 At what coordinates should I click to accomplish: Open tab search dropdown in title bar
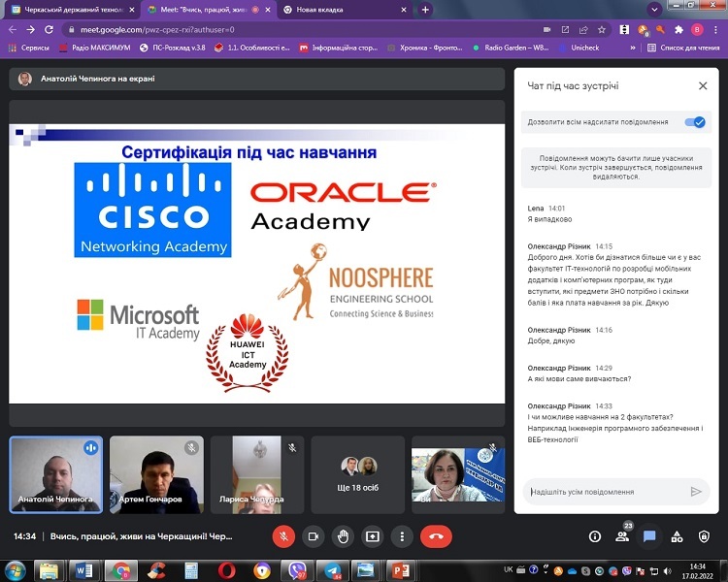click(x=654, y=10)
